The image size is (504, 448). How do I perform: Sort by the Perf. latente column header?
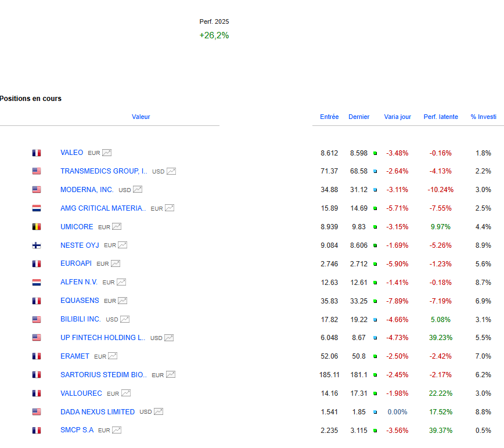click(x=441, y=117)
